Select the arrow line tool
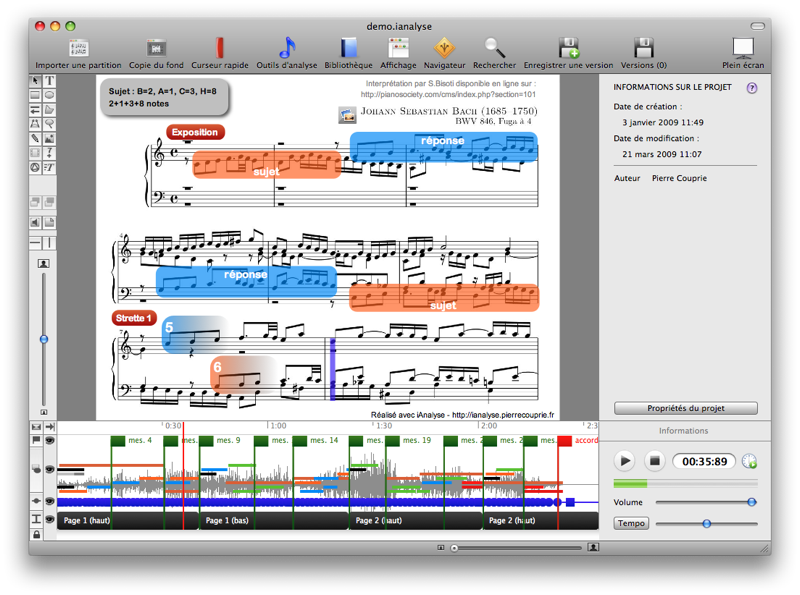 (x=35, y=110)
